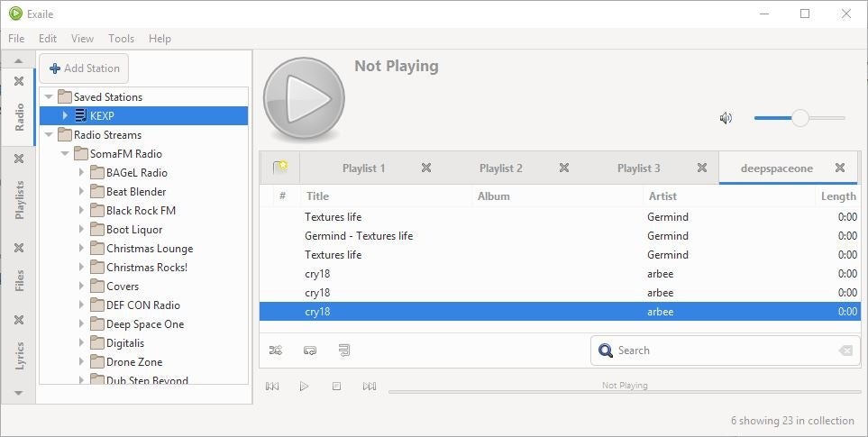Open the Files side panel tab

click(19, 280)
